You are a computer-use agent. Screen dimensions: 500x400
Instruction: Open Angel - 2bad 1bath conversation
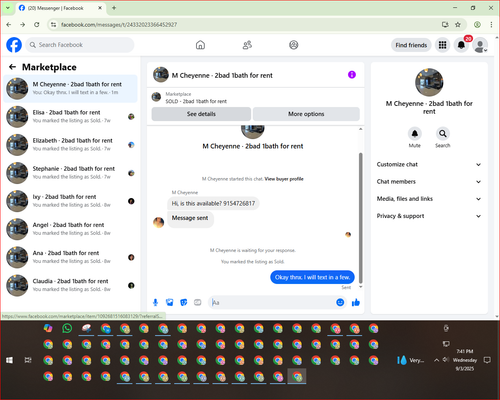pyautogui.click(x=70, y=229)
